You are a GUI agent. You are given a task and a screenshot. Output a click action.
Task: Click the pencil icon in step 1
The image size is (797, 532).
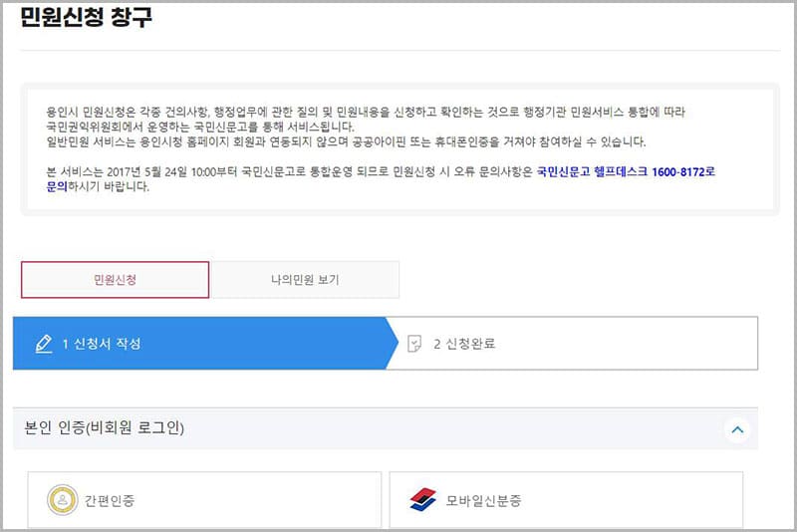point(43,344)
